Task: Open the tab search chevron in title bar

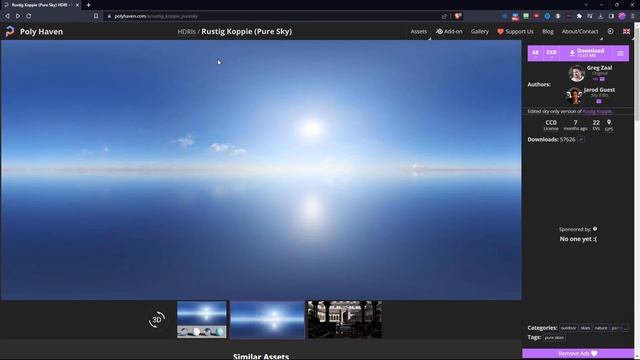Action: pos(586,5)
